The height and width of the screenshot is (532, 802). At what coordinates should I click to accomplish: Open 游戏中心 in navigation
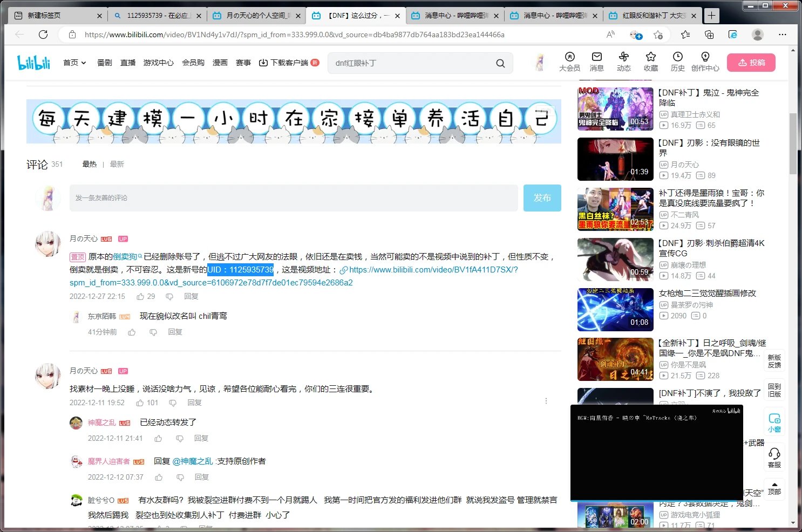(x=159, y=63)
